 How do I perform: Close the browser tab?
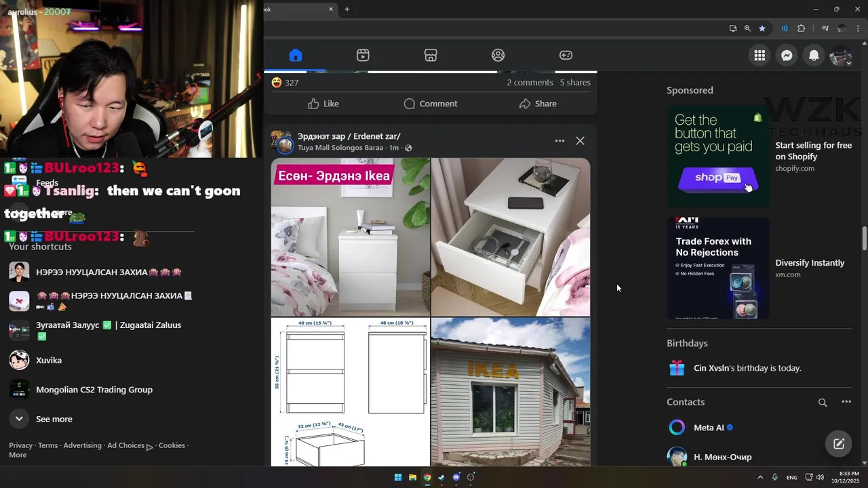point(331,9)
